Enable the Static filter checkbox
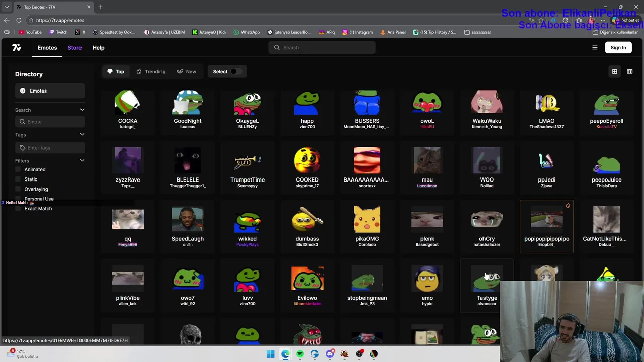Image resolution: width=644 pixels, height=362 pixels. point(18,179)
